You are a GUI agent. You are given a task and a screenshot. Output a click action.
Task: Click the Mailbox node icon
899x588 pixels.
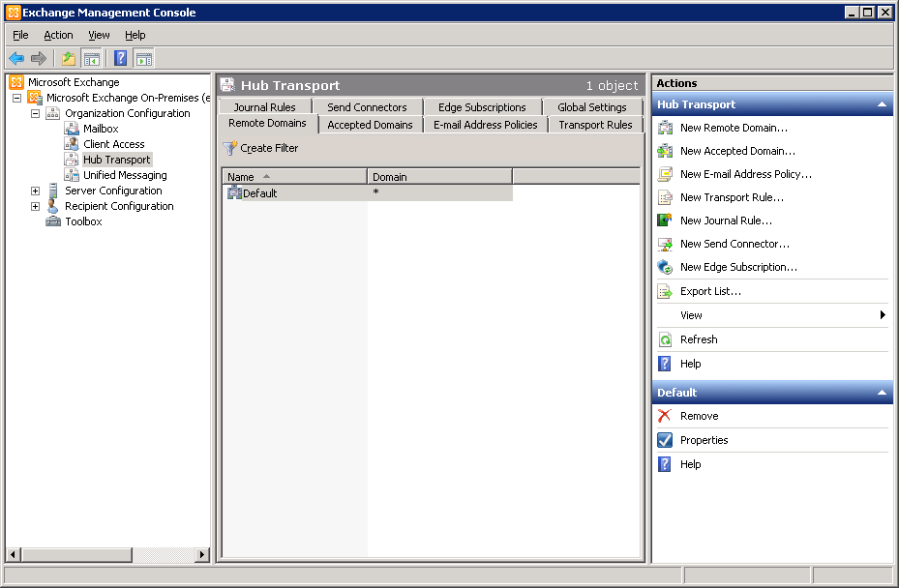pyautogui.click(x=72, y=129)
